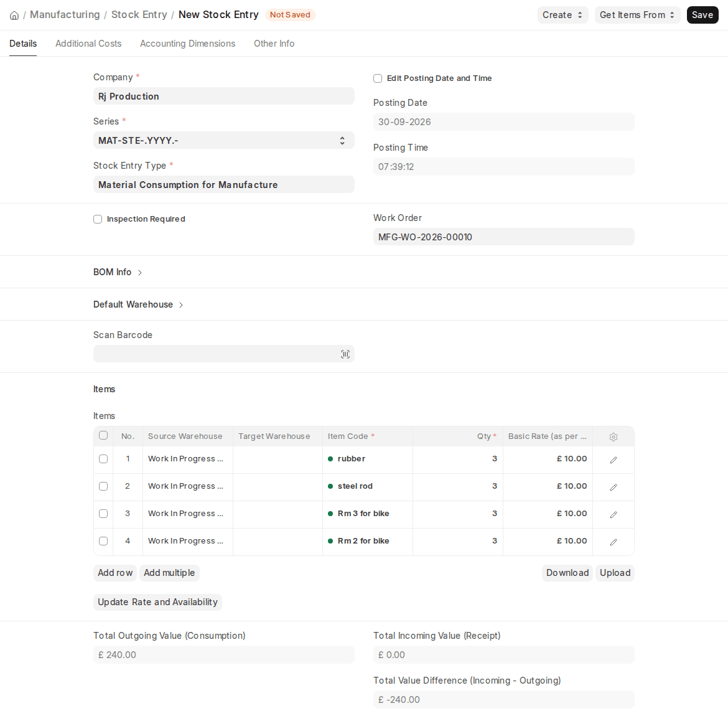Viewport: 728px width, 716px height.
Task: Open items table settings gear icon
Action: (614, 436)
